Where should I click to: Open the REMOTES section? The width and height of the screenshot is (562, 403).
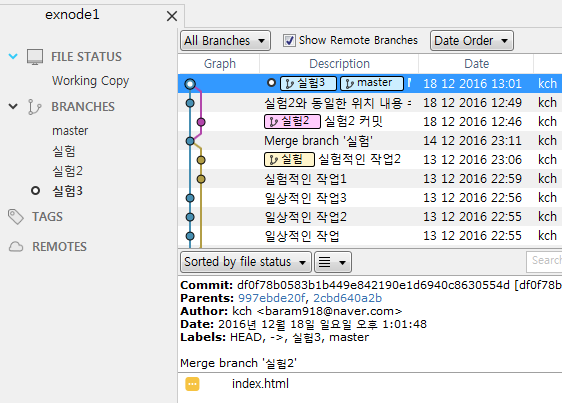(x=59, y=247)
